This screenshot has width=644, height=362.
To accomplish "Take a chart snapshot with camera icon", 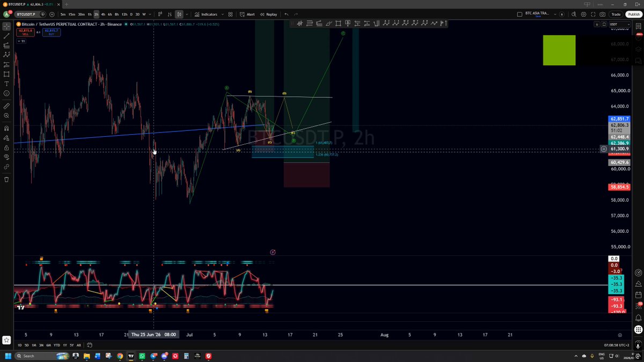I will coord(603,14).
